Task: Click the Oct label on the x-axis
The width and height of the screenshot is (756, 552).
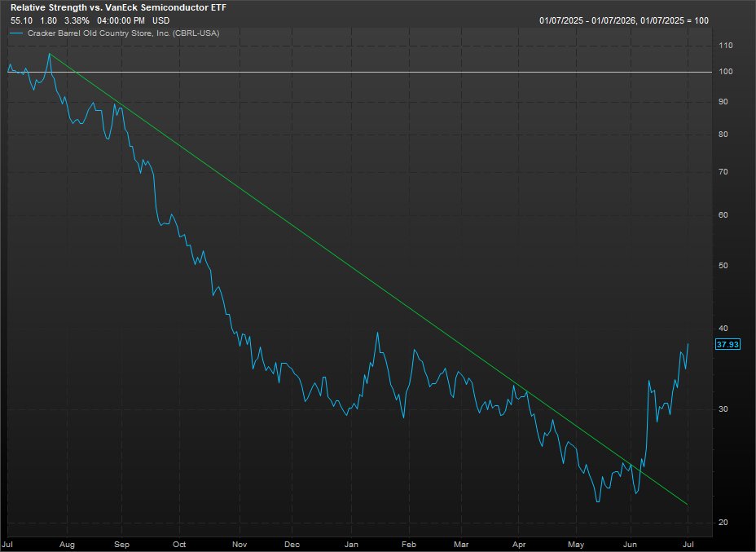Action: coord(179,545)
